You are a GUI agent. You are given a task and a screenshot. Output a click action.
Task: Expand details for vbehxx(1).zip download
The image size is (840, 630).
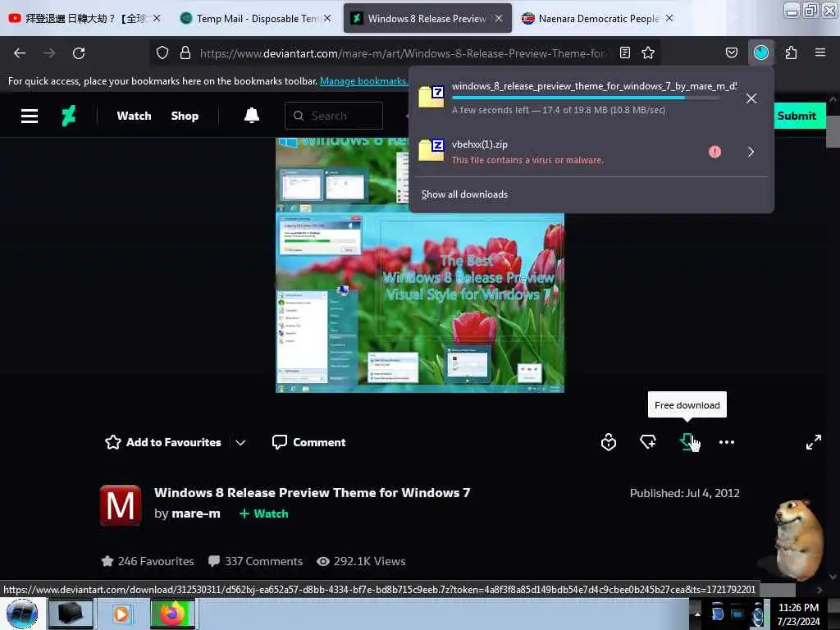(x=751, y=152)
